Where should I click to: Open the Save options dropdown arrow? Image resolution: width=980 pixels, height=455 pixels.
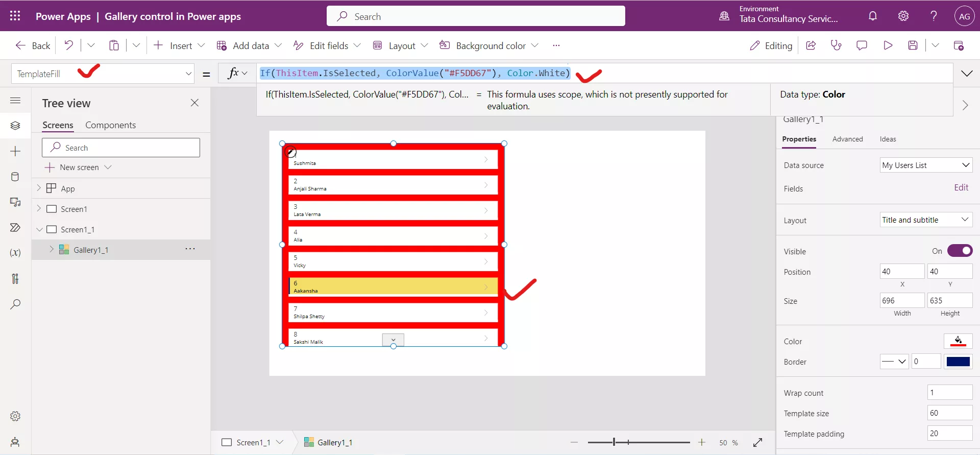coord(935,45)
